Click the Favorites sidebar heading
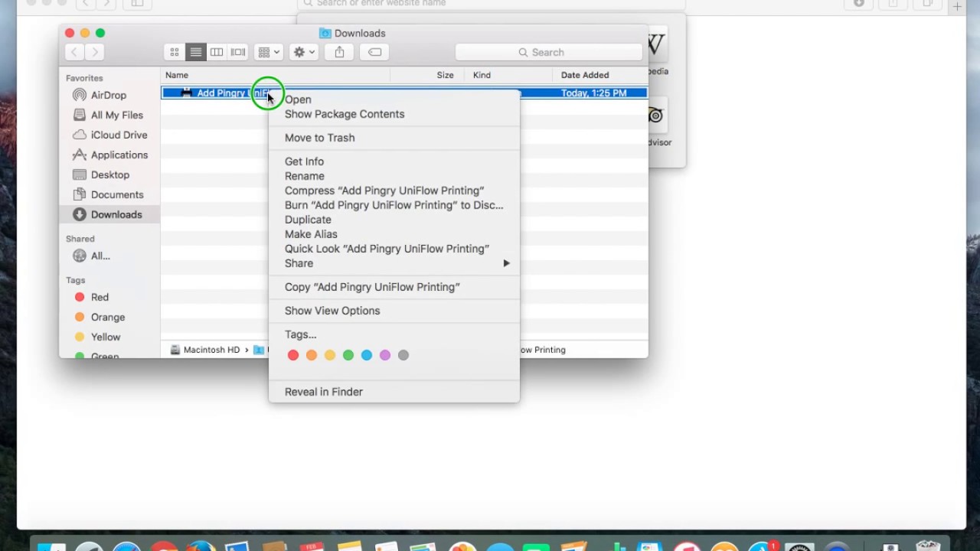This screenshot has height=551, width=980. pos(84,78)
